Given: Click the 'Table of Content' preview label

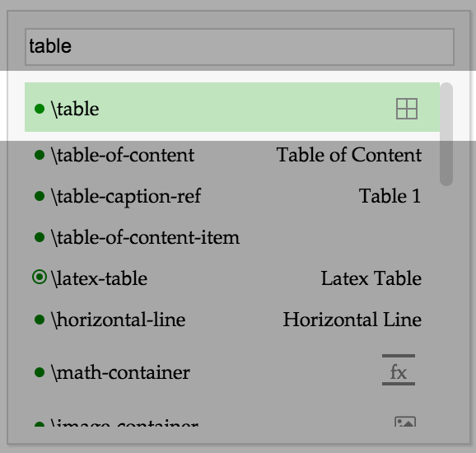Looking at the screenshot, I should (x=349, y=155).
